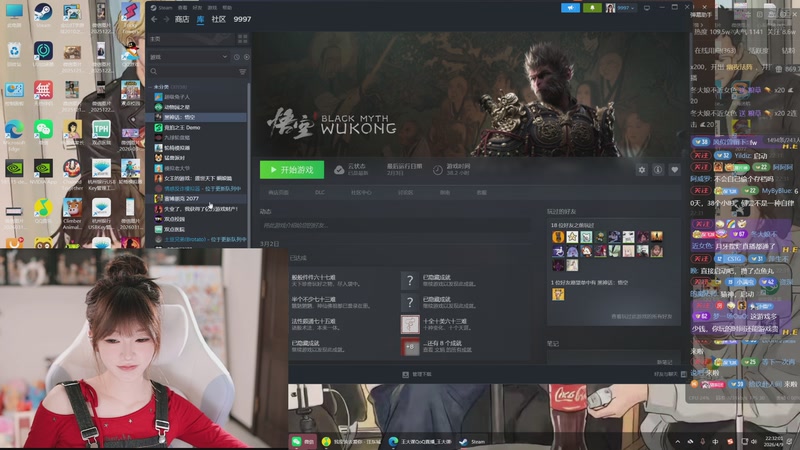Open advanced filter options icon by search

242,72
